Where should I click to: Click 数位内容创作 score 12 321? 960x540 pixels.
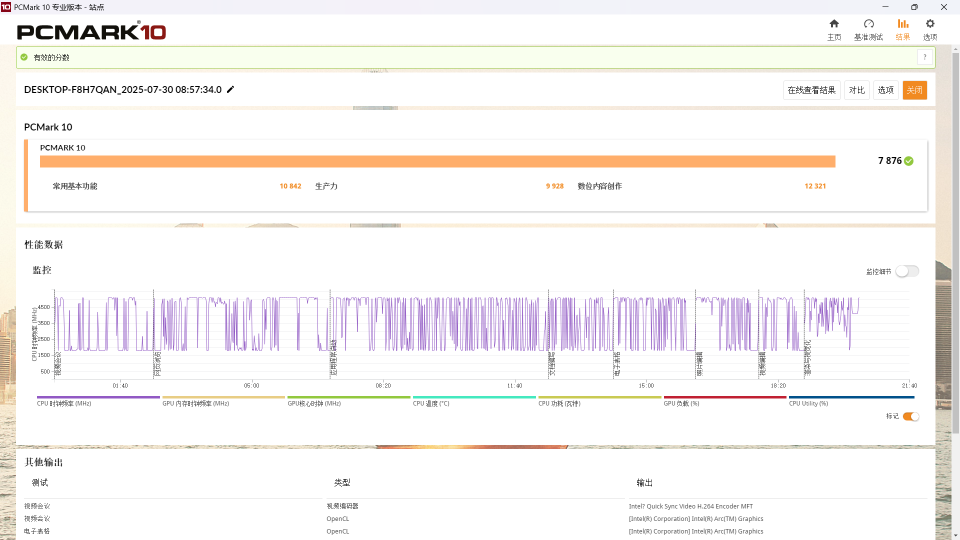point(815,186)
